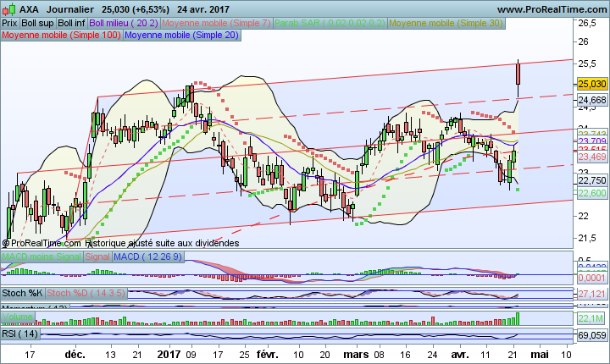Click Moyenne mobile (Simple 100) label
This screenshot has width=610, height=364.
62,35
